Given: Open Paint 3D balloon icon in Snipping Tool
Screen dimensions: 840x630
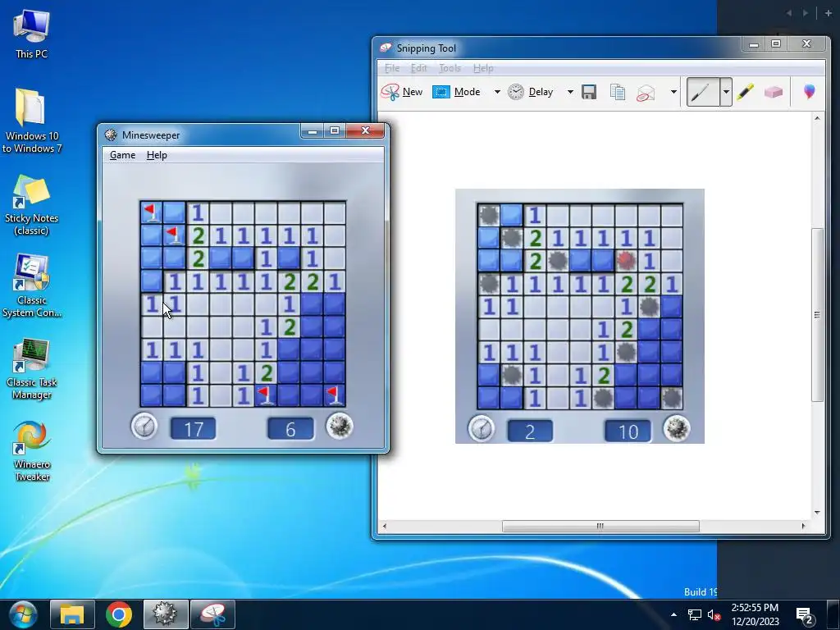Looking at the screenshot, I should [810, 92].
